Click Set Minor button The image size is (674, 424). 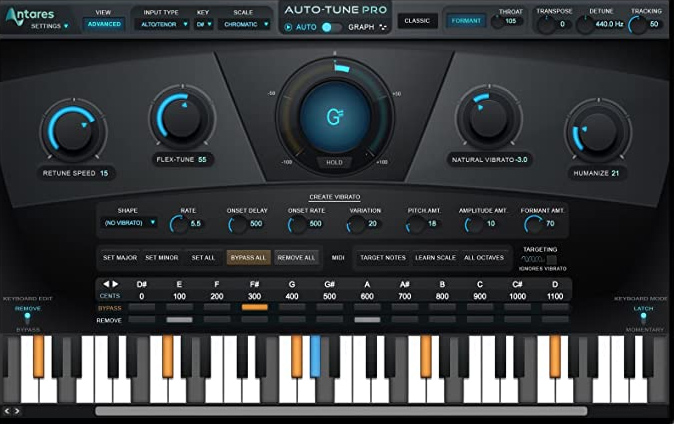pos(162,258)
